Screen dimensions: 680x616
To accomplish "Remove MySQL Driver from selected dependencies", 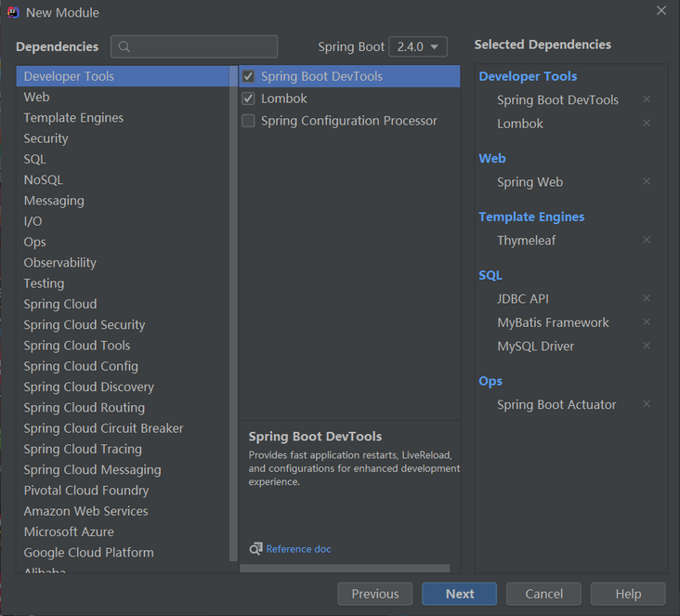I will 647,346.
